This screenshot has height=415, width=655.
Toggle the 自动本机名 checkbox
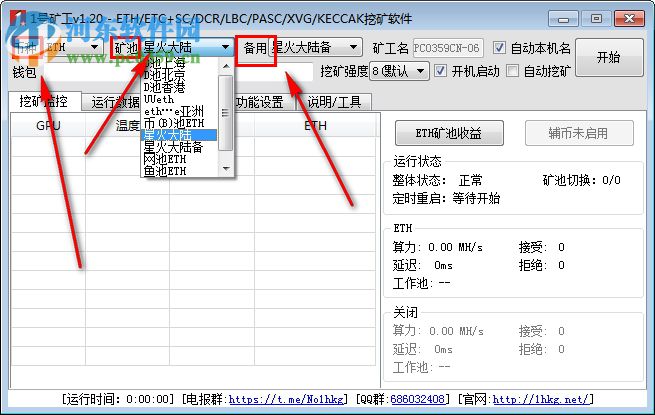coord(499,48)
